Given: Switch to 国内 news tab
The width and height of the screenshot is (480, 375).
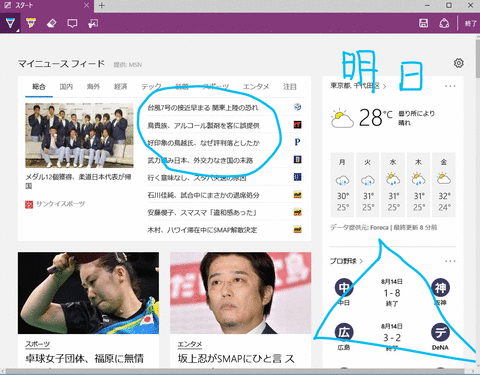Looking at the screenshot, I should coord(66,87).
